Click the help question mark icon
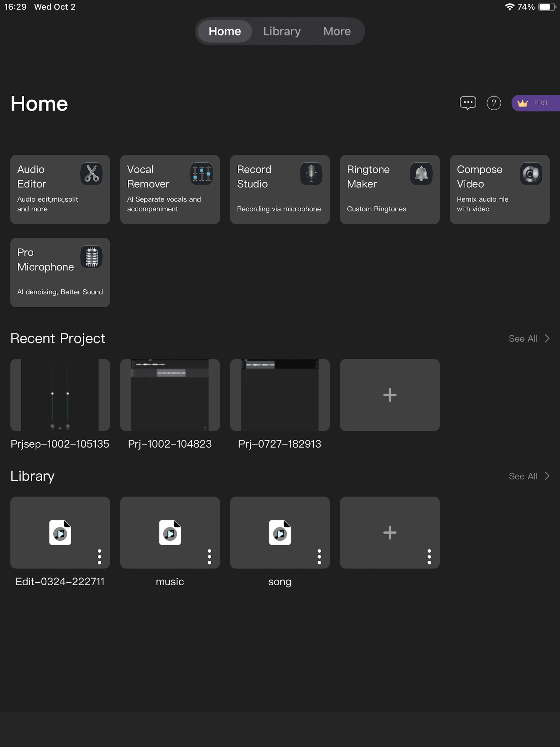The width and height of the screenshot is (560, 747). 494,103
